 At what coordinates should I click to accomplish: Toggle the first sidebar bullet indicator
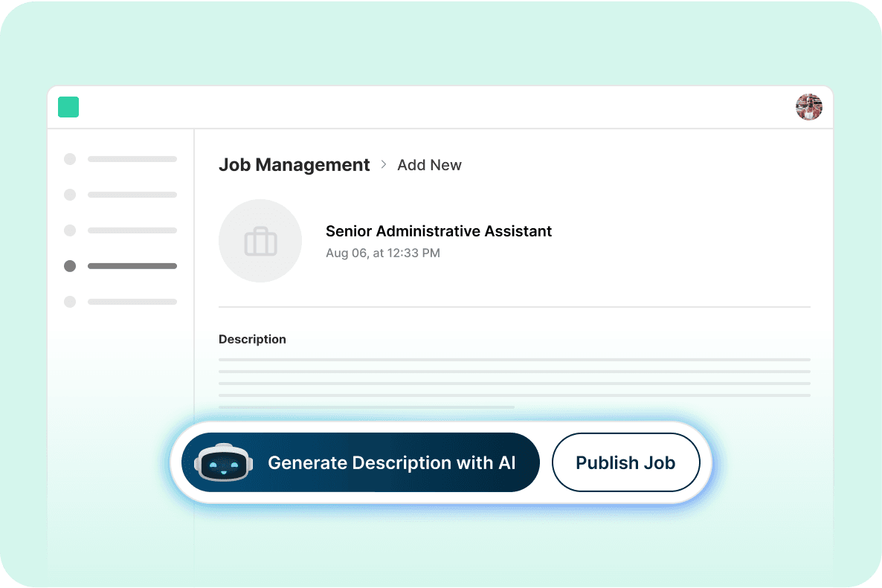tap(70, 159)
